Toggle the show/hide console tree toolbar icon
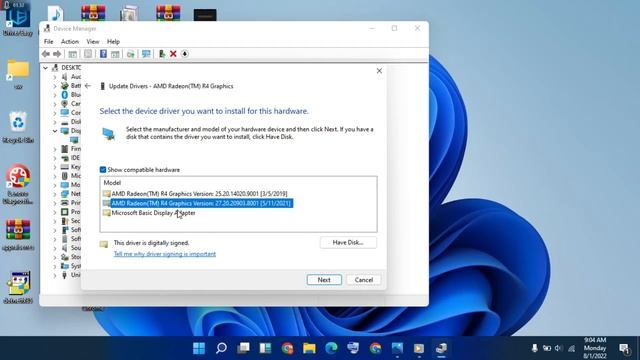This screenshot has width=640, height=360. click(73, 54)
